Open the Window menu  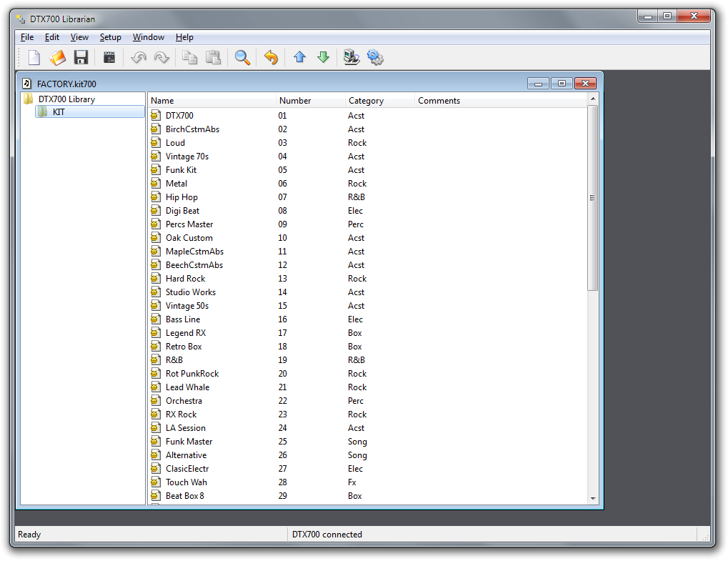[x=148, y=37]
